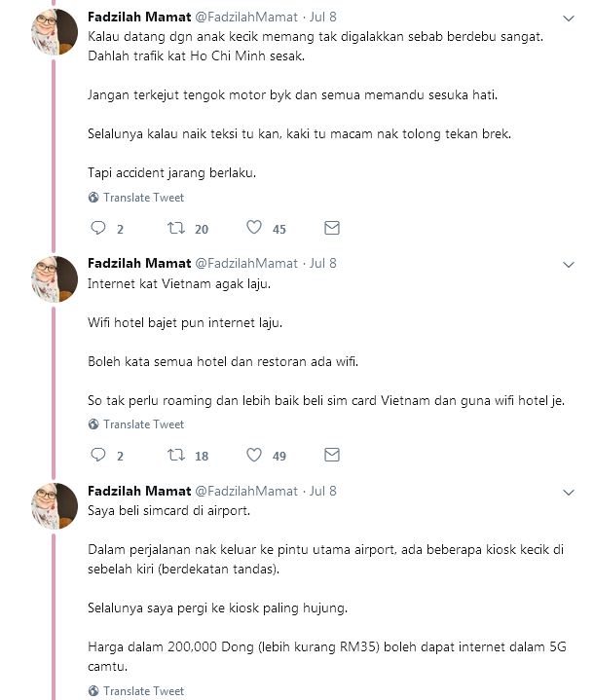View the avatar on the first tweet
594x700 pixels.
55,32
